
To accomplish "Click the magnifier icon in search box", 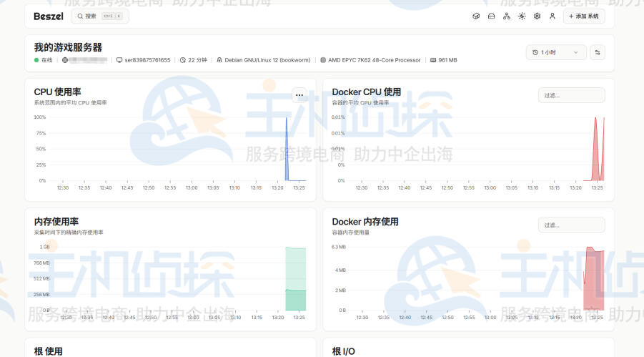I will coord(80,16).
